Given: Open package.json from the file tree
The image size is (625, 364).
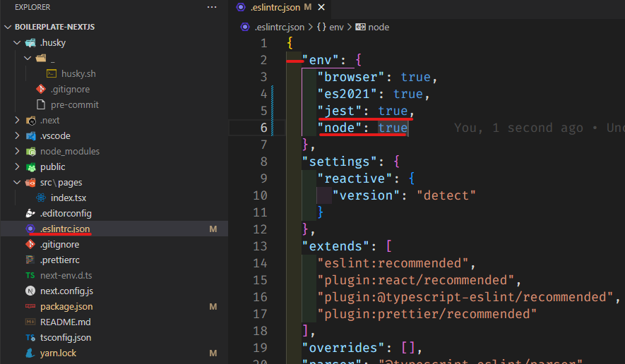Looking at the screenshot, I should coord(66,306).
